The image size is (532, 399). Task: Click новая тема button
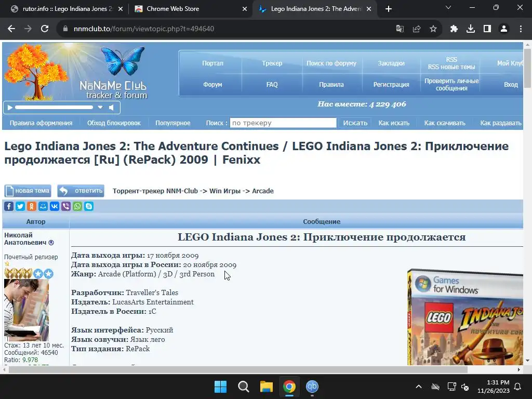pos(28,191)
